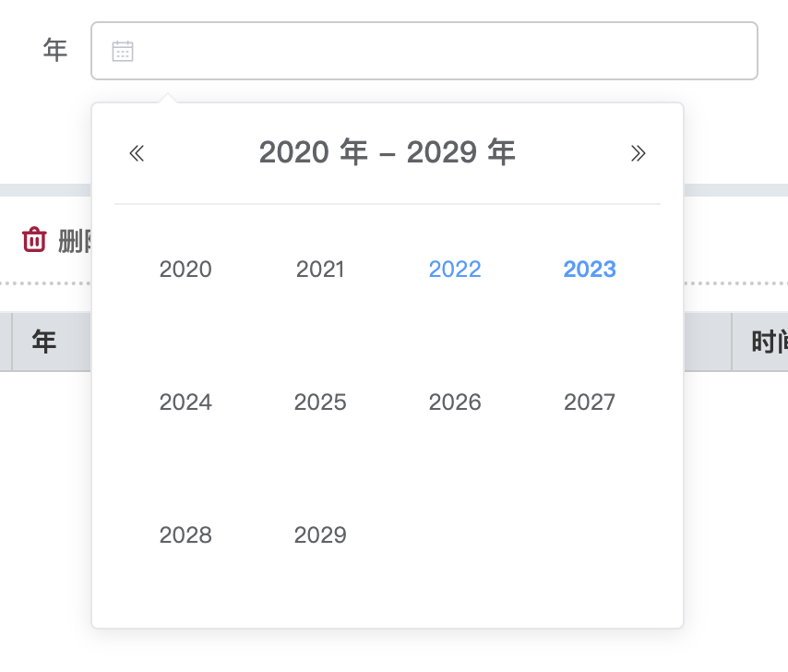Image resolution: width=788 pixels, height=672 pixels.
Task: Select the bold current year 2023
Action: point(590,270)
